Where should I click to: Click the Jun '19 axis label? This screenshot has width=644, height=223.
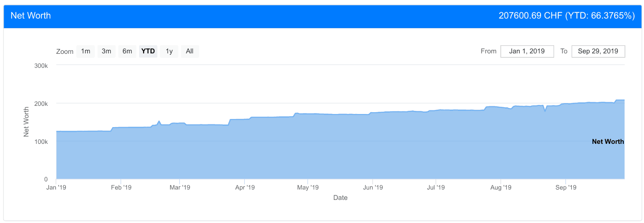373,187
